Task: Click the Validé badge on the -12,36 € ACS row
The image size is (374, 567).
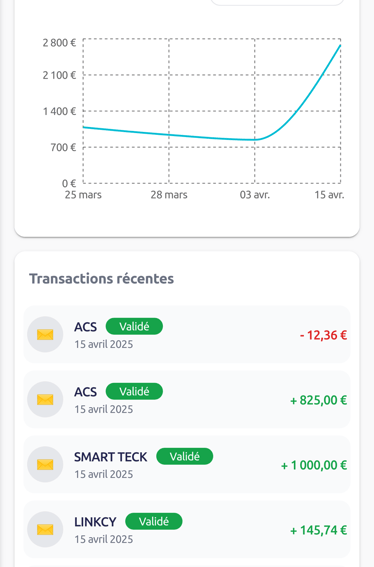Action: (134, 327)
